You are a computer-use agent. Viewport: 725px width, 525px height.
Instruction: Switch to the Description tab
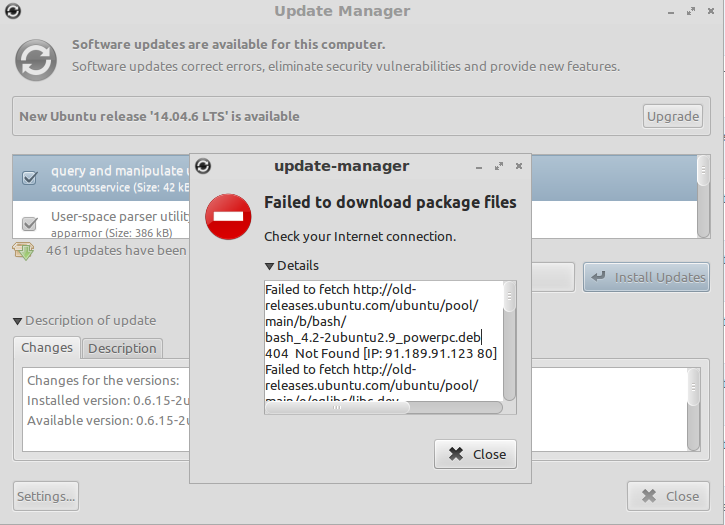122,348
